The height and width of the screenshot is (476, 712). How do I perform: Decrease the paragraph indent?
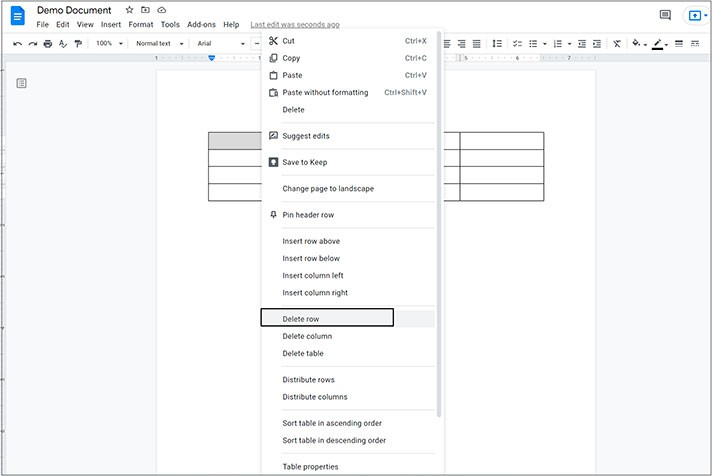(x=582, y=44)
